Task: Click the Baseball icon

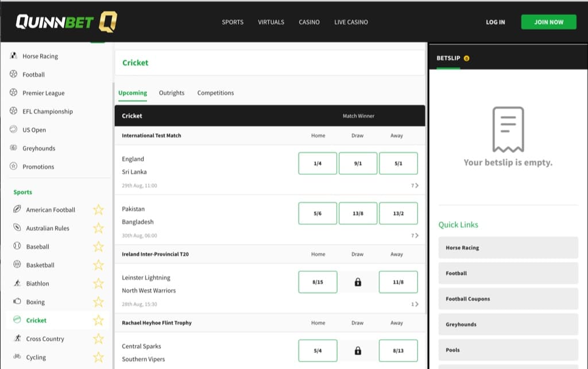Action: [17, 246]
